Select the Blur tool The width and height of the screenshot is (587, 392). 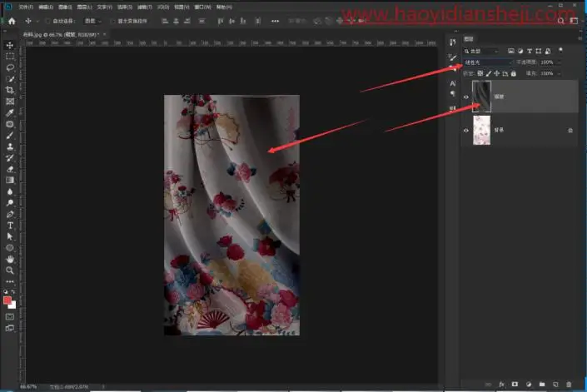coord(10,191)
